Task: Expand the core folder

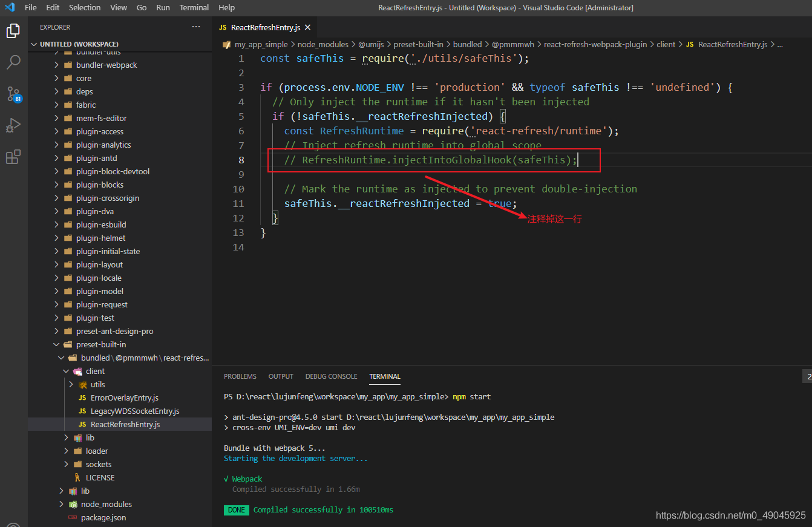Action: tap(56, 78)
